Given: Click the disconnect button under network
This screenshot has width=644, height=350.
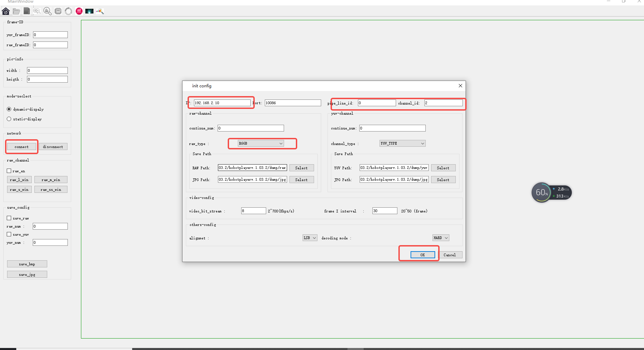Looking at the screenshot, I should click(x=53, y=147).
